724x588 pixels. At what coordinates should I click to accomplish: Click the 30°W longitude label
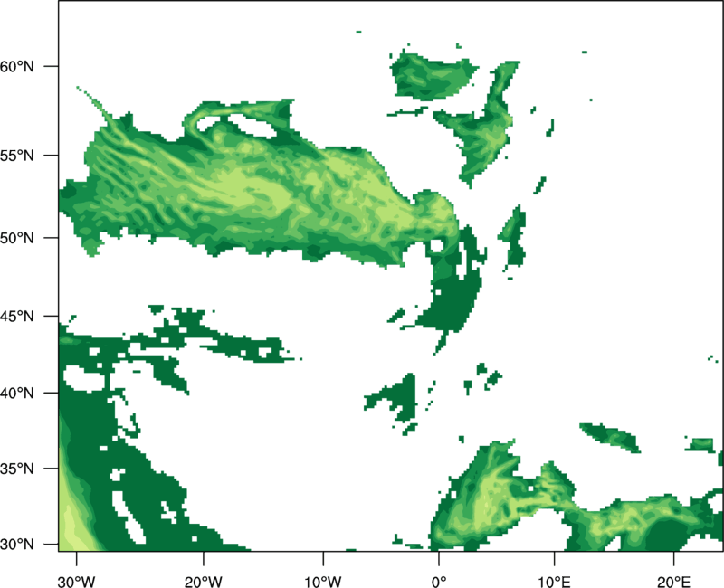(x=77, y=582)
